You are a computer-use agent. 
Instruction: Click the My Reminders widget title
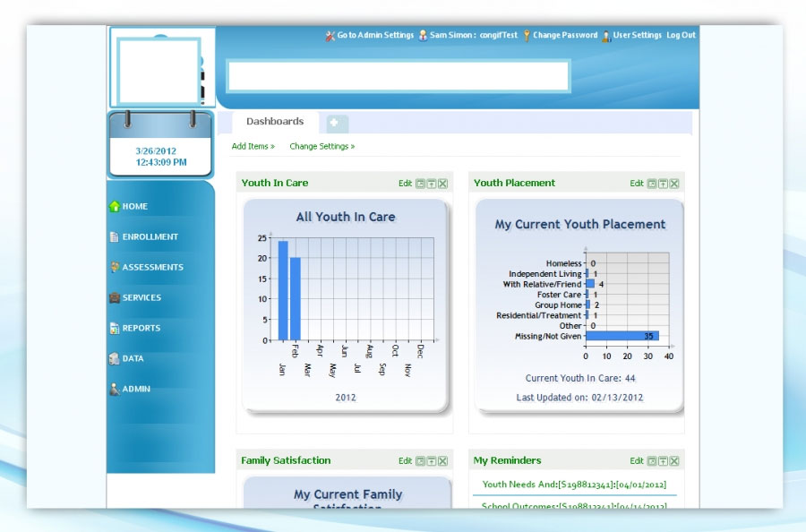point(508,460)
